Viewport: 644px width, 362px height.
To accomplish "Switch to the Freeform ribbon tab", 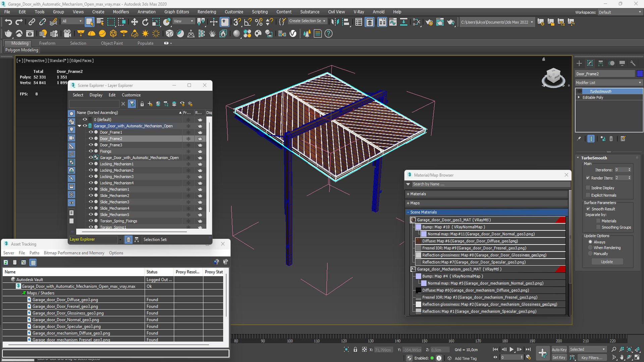I will (x=47, y=43).
